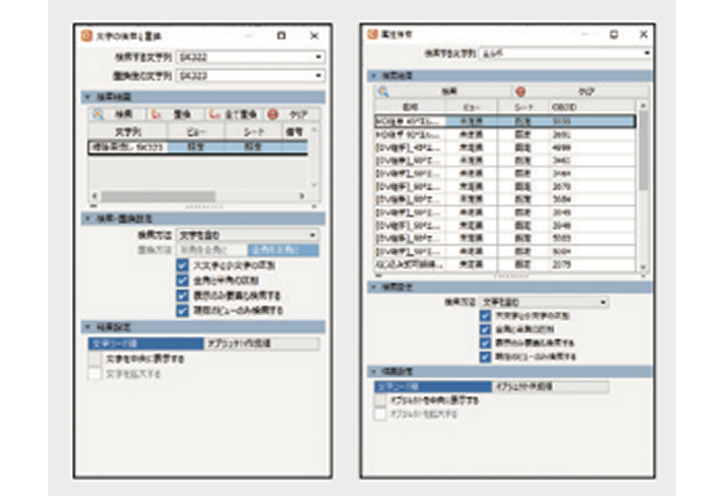Click the search magnifier icon in the right dialog
This screenshot has height=496, width=724.
pyautogui.click(x=382, y=91)
